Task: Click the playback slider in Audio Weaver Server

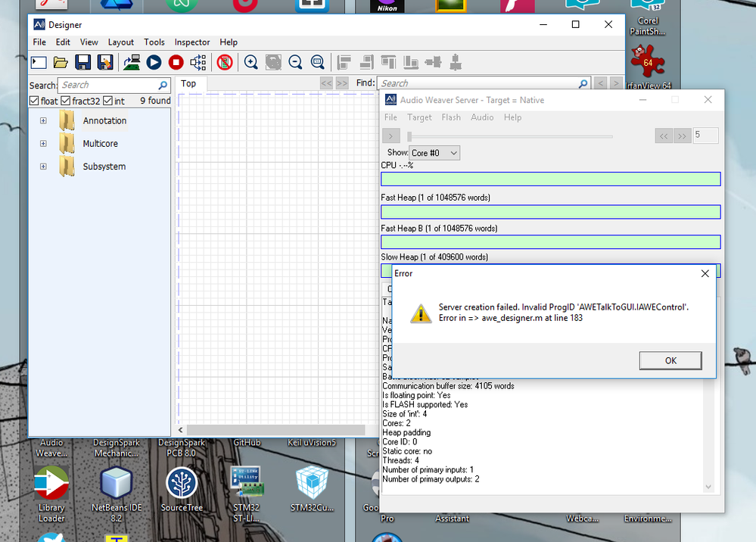Action: click(509, 136)
